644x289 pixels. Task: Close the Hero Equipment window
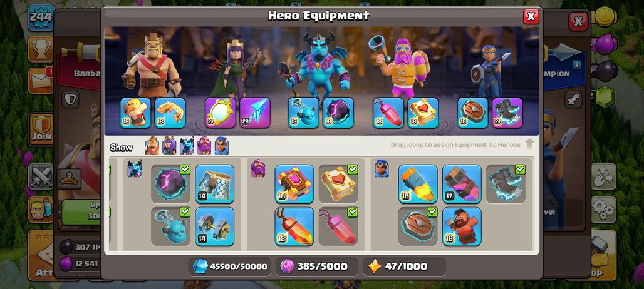coord(531,16)
